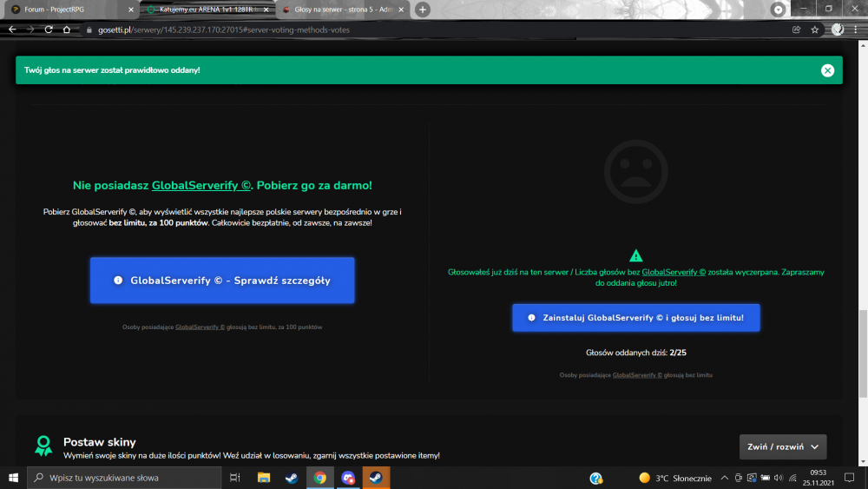Open File Explorer from the taskbar
Screen dimensions: 868x489
pos(264,478)
